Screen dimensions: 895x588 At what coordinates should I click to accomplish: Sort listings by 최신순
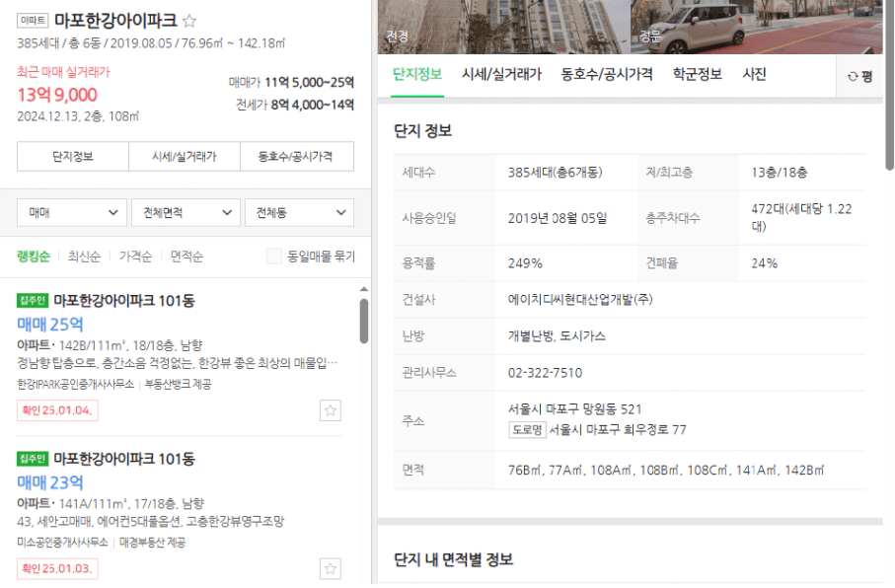click(84, 257)
